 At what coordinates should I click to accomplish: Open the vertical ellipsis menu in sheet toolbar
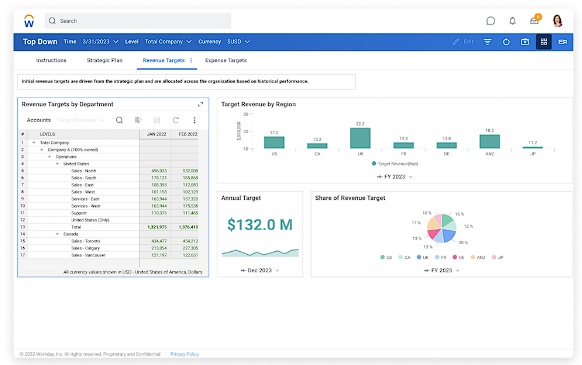tap(194, 120)
